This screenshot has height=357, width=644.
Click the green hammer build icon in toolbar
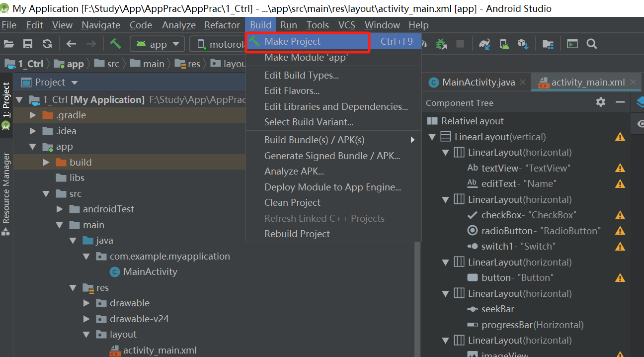pyautogui.click(x=115, y=44)
